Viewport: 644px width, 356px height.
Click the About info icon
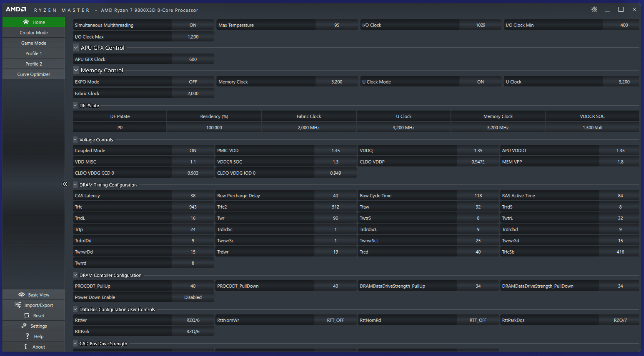[x=26, y=346]
